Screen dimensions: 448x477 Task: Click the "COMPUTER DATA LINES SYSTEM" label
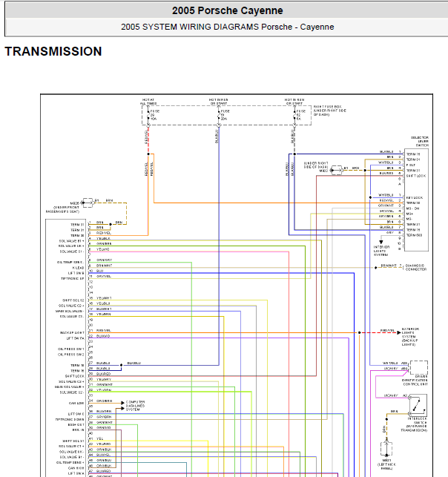pos(135,406)
